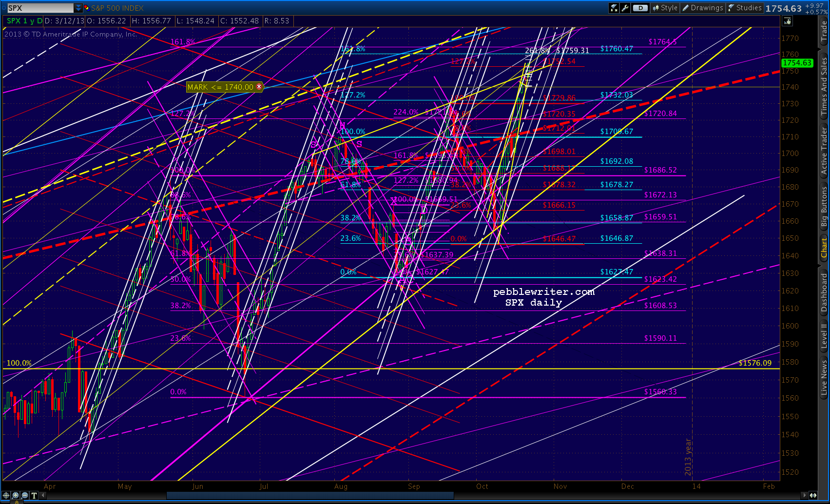This screenshot has height=504, width=830.
Task: Select the zoom-in magnifier tool
Action: [x=16, y=496]
